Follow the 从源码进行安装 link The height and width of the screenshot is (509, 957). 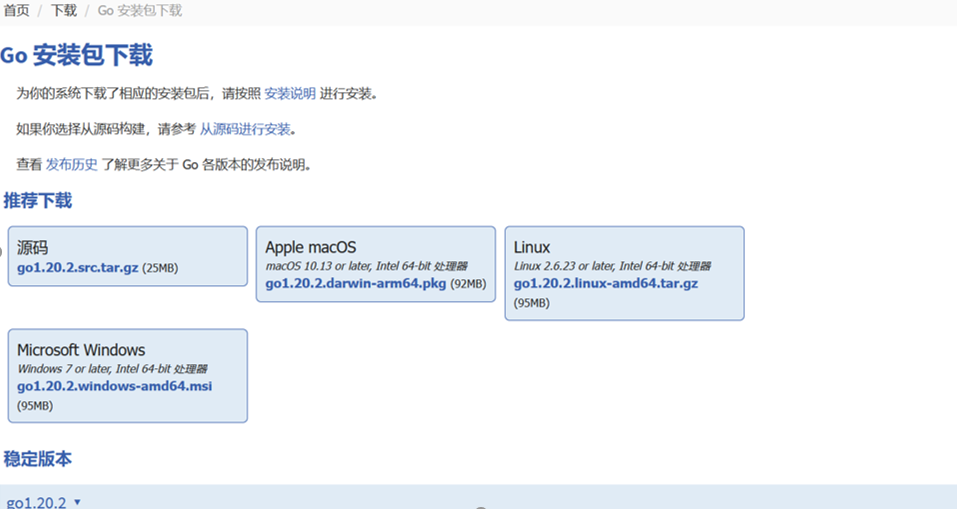245,129
